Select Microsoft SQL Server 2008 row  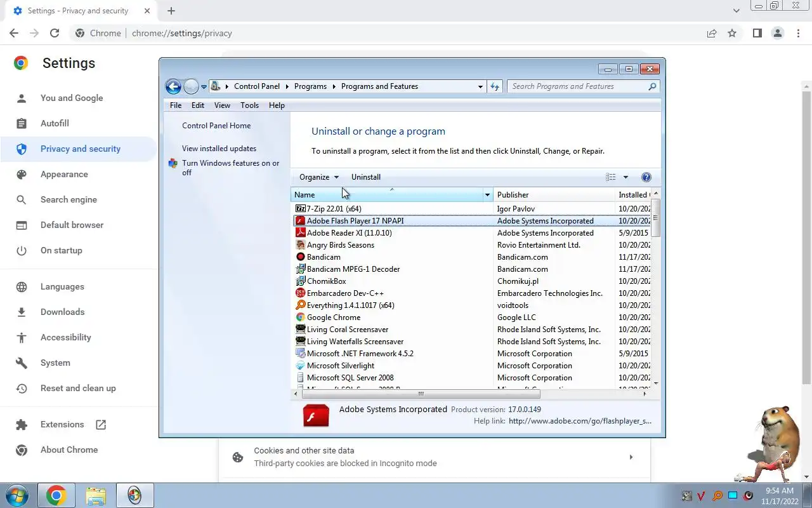click(x=471, y=377)
